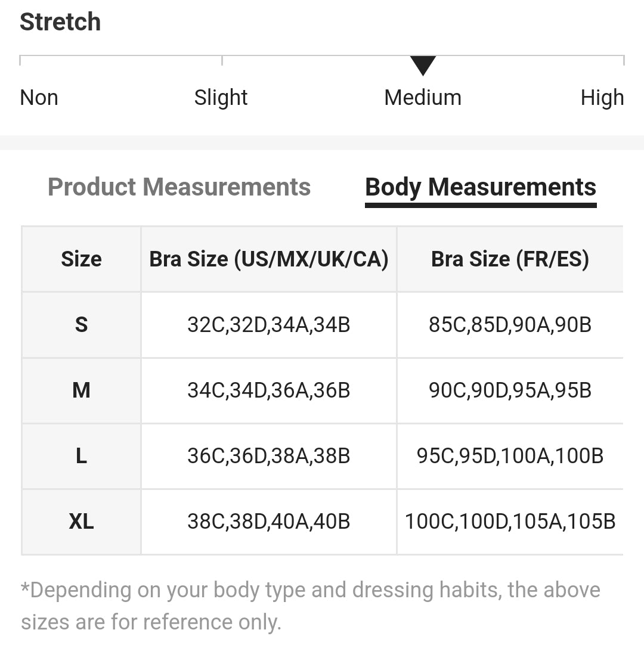Viewport: 644px width, 670px height.
Task: Click the 90C,90D,95A,95B cell
Action: [x=510, y=390]
